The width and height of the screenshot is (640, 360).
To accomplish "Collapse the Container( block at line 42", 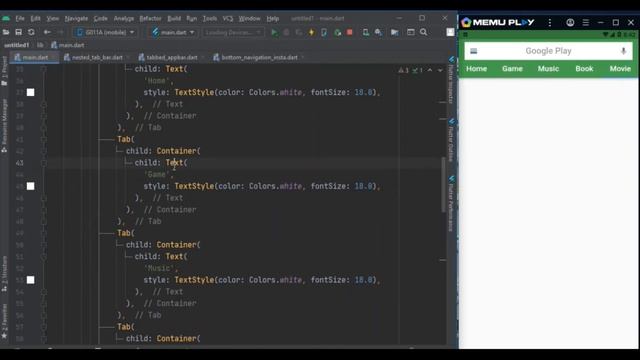I will click(44, 151).
